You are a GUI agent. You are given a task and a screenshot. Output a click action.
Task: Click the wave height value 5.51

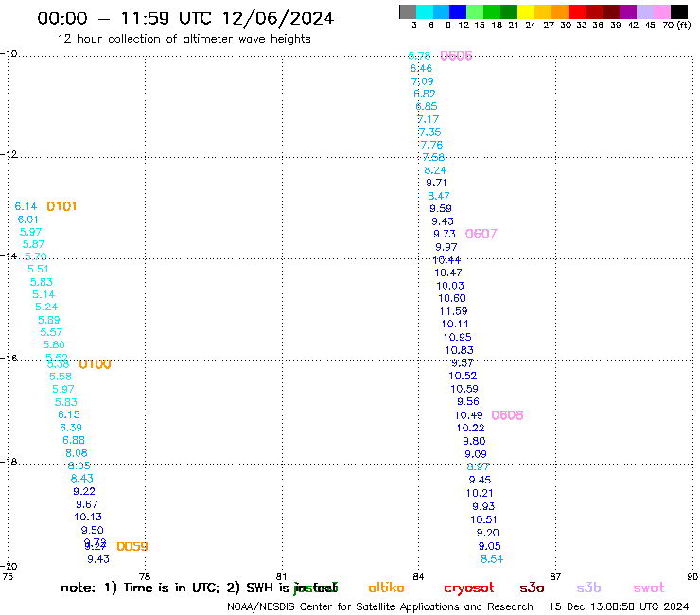[x=38, y=269]
